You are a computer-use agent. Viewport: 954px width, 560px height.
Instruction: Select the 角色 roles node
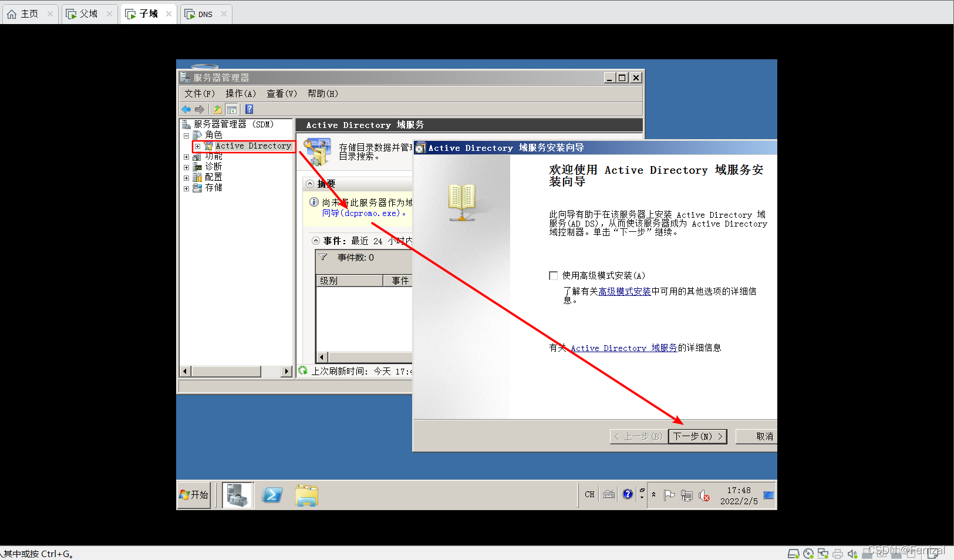point(214,135)
